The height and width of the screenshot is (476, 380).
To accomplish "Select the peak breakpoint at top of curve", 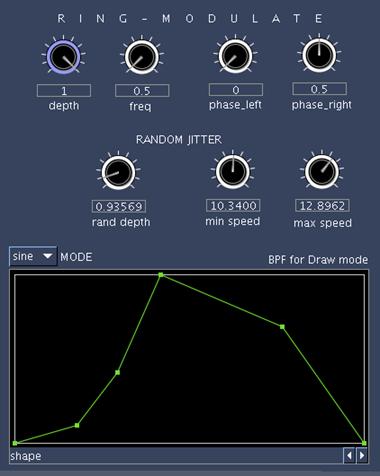I will pos(161,275).
